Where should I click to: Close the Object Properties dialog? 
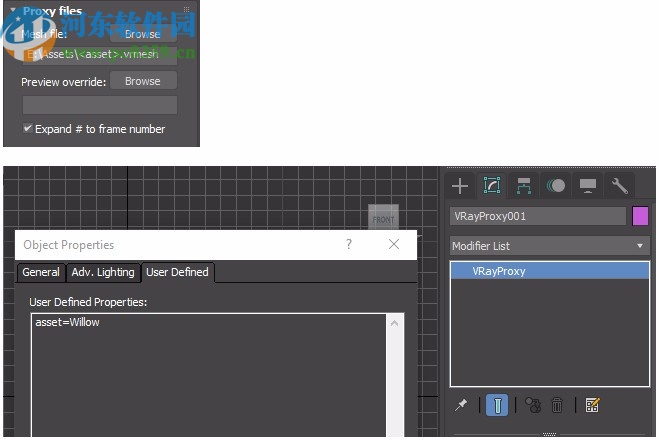[394, 244]
